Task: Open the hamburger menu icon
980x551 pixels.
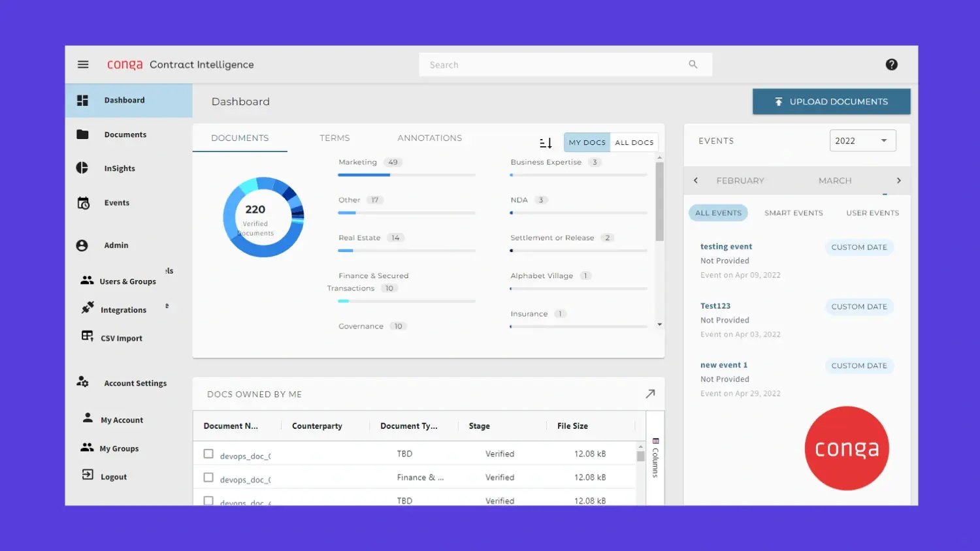Action: click(83, 65)
